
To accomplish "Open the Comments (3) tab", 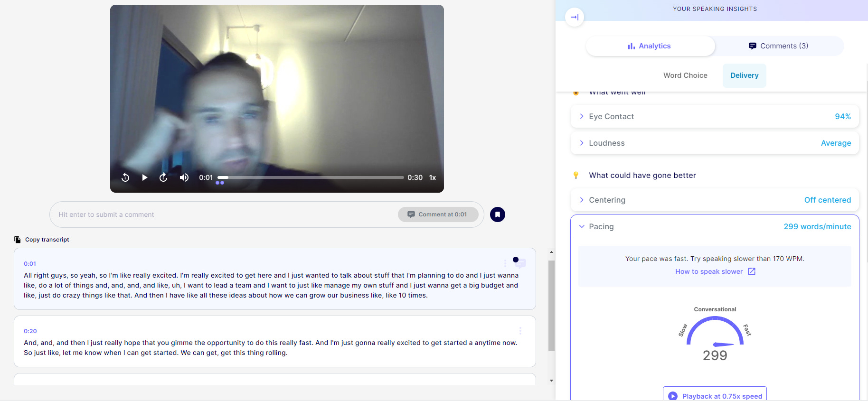I will pyautogui.click(x=779, y=46).
